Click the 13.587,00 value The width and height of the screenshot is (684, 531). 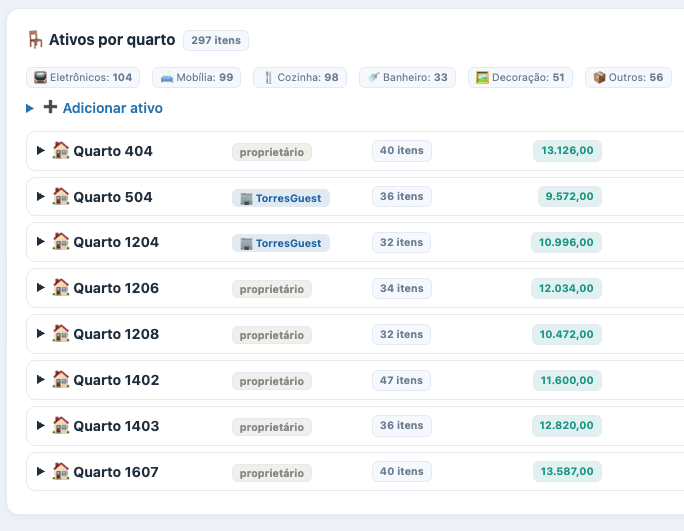point(567,471)
